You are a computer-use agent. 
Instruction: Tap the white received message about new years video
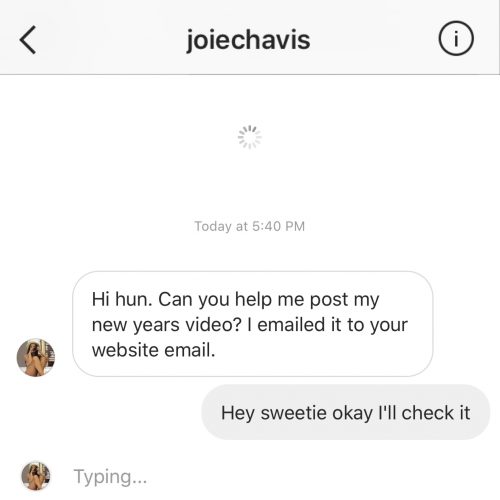pos(253,324)
